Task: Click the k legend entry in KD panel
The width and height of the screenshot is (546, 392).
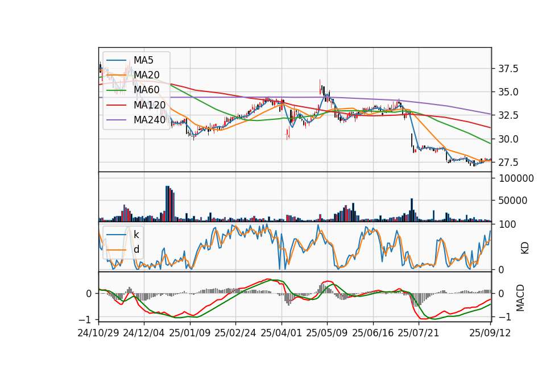Action: pos(136,235)
